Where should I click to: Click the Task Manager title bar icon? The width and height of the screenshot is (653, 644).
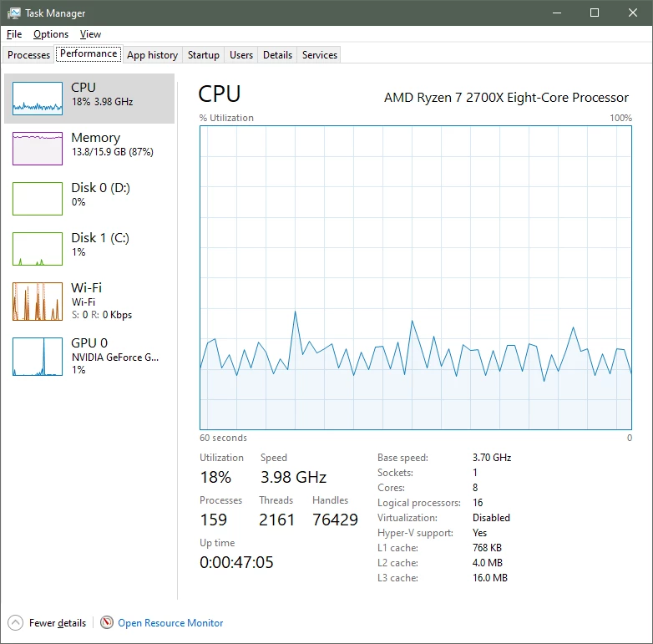(x=13, y=13)
